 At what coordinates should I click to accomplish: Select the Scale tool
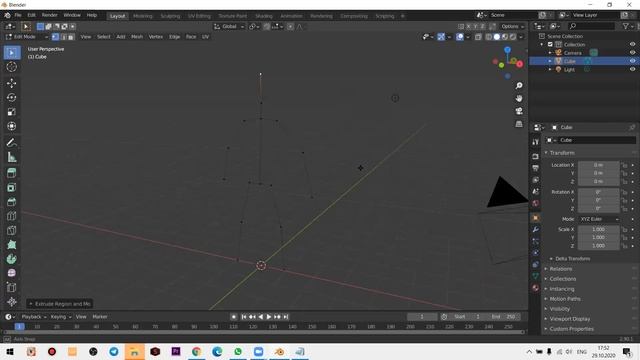(12, 112)
